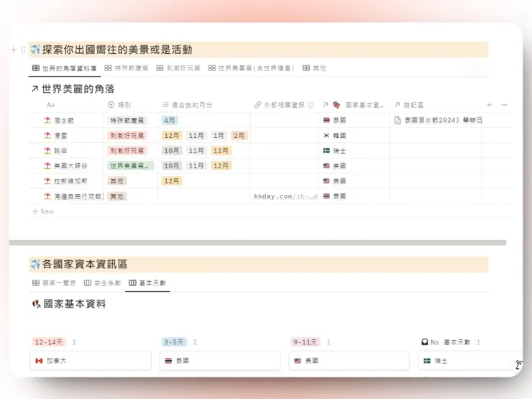The width and height of the screenshot is (532, 399).
Task: Click the umbrella icon of the 美國大峽谷 row
Action: 47,165
